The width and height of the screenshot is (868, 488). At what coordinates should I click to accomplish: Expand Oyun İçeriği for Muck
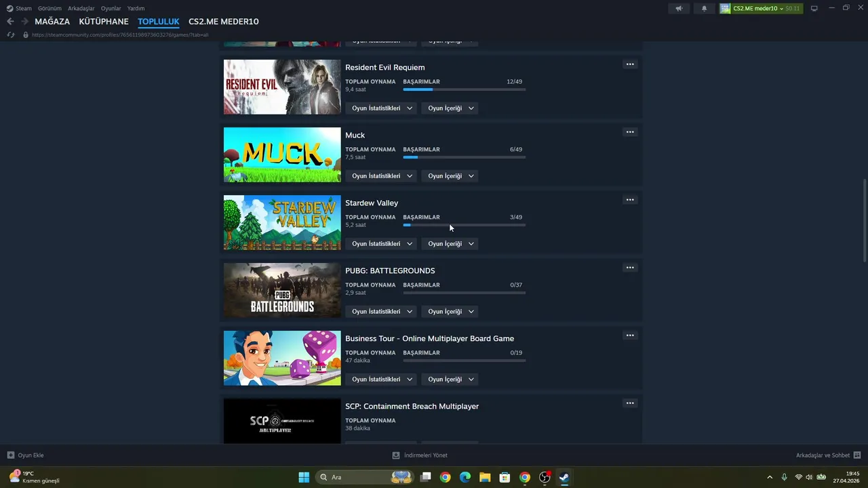(450, 176)
